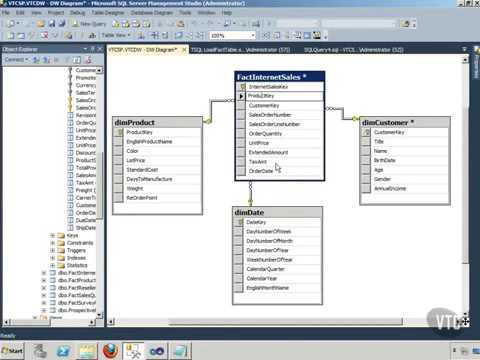
Task: Expand the dbo.FactReseller table node
Action: pyautogui.click(x=44, y=288)
